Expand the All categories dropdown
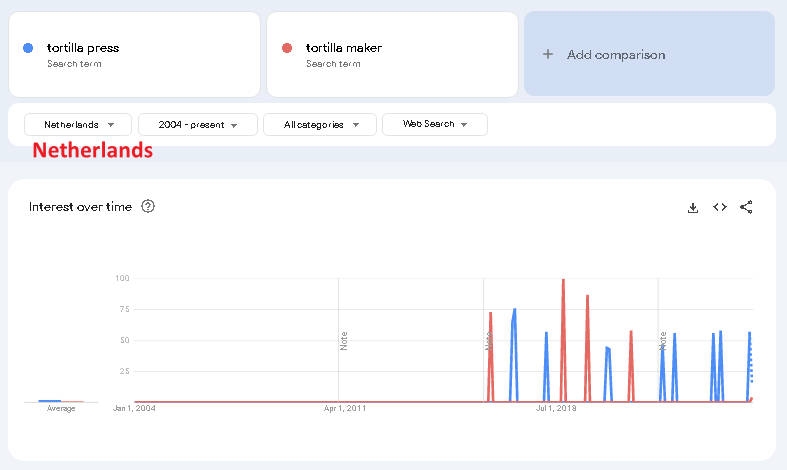 pos(320,125)
